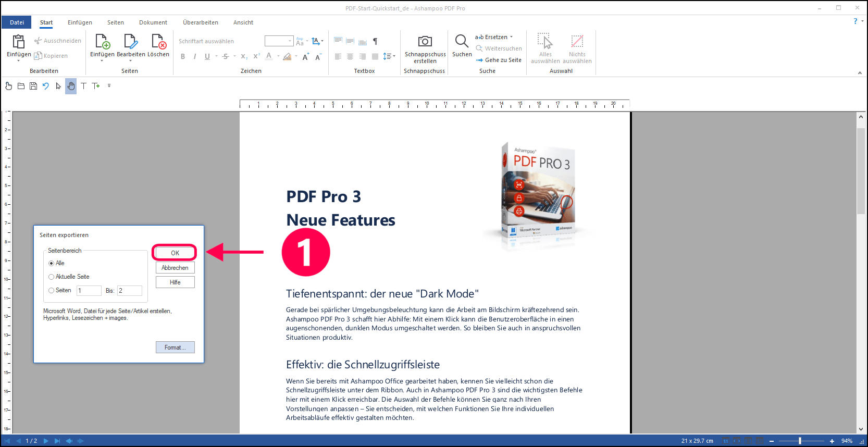Switch to the Überarbeiten tab

point(201,22)
